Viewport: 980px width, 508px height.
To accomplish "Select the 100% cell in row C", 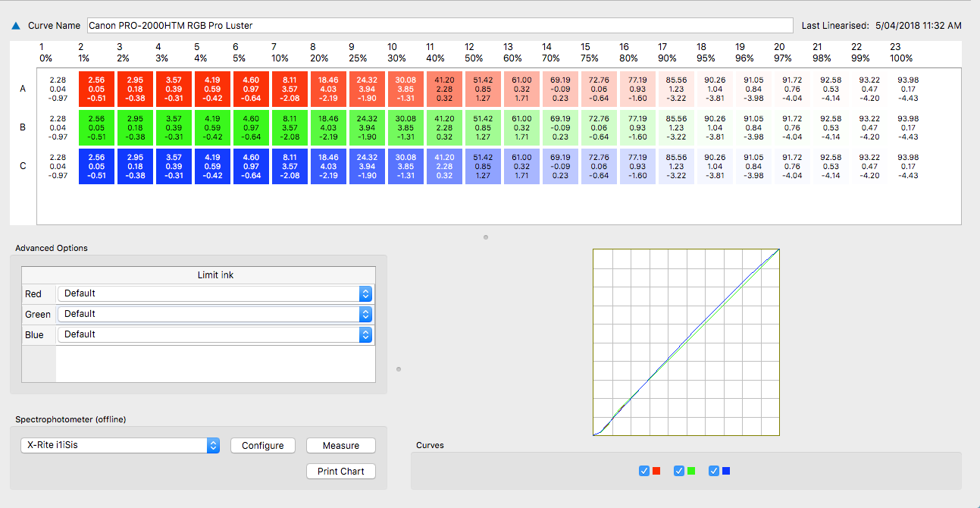I will coord(907,166).
